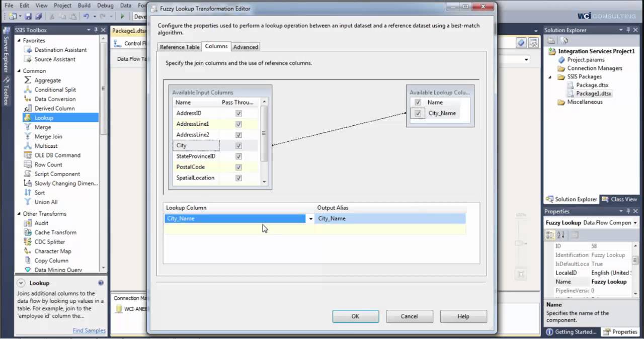Open the Find Samples link

tap(89, 330)
